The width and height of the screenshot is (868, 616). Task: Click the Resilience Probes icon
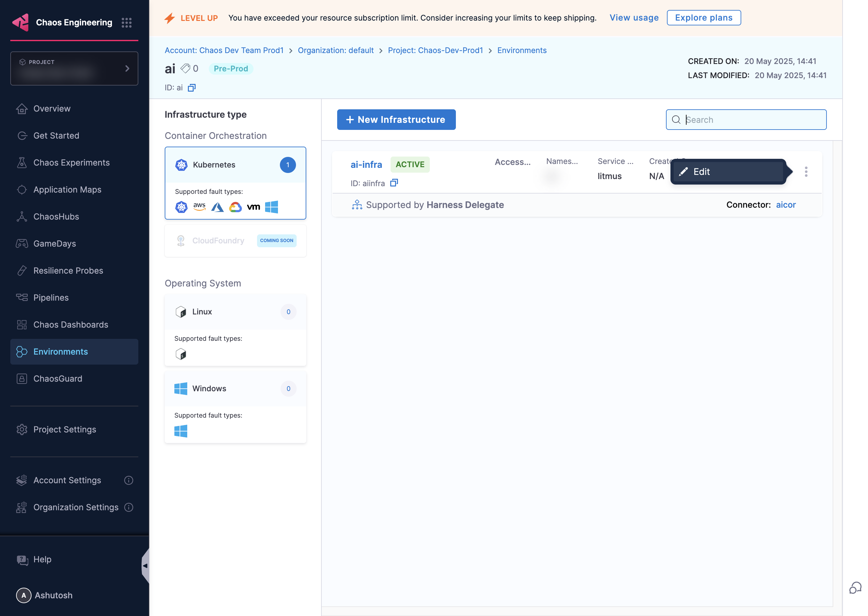(x=22, y=270)
